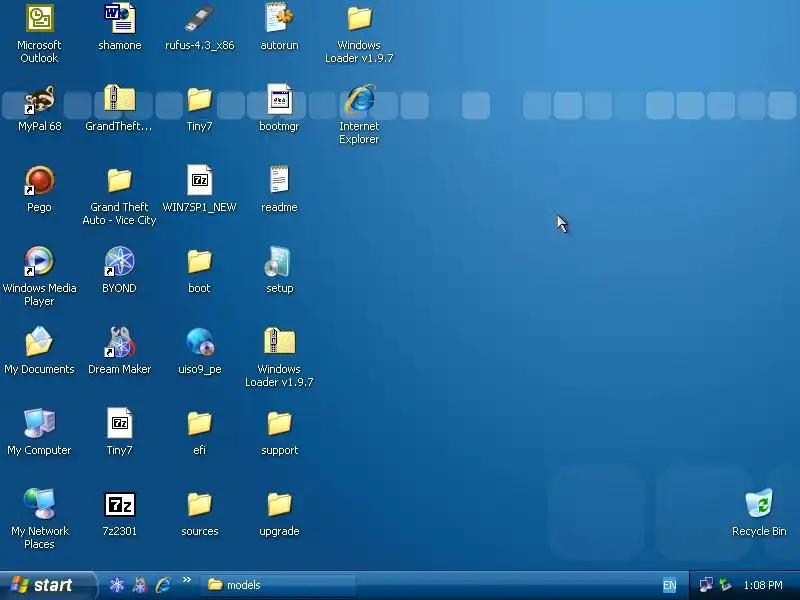Viewport: 800px width, 600px height.
Task: Click the 7z2301 installer icon
Action: point(119,505)
